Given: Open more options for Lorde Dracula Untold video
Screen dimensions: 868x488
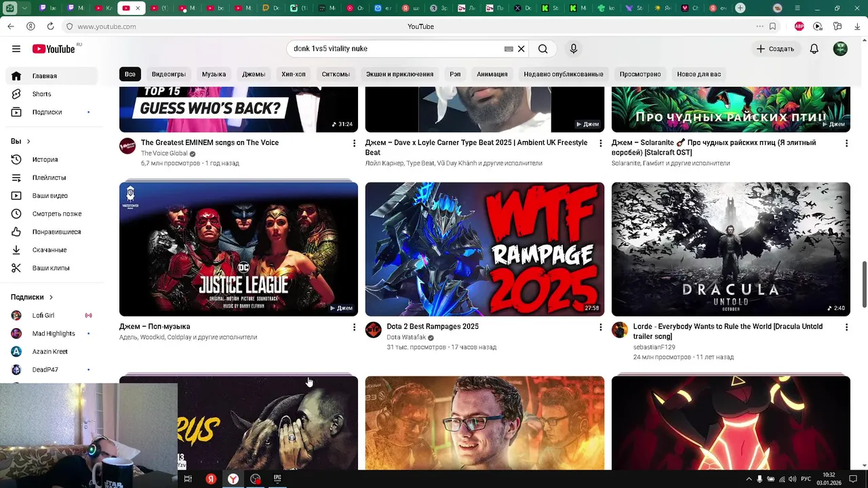Looking at the screenshot, I should (x=846, y=327).
